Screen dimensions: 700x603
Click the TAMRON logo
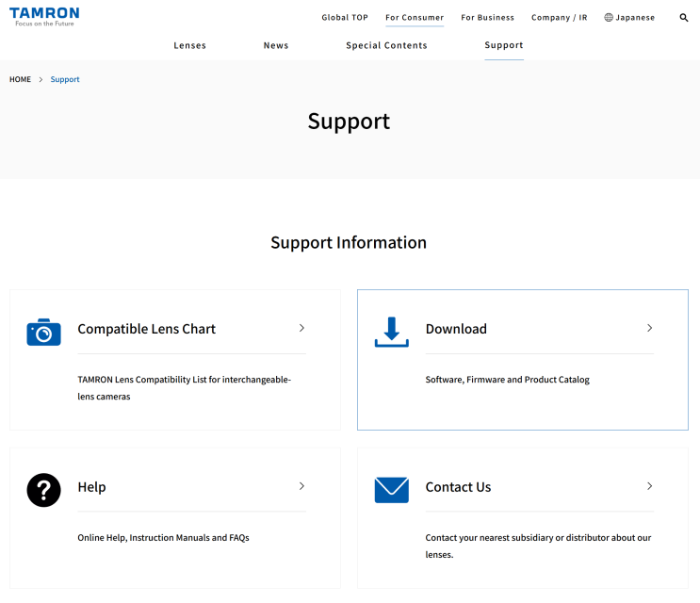click(x=44, y=17)
